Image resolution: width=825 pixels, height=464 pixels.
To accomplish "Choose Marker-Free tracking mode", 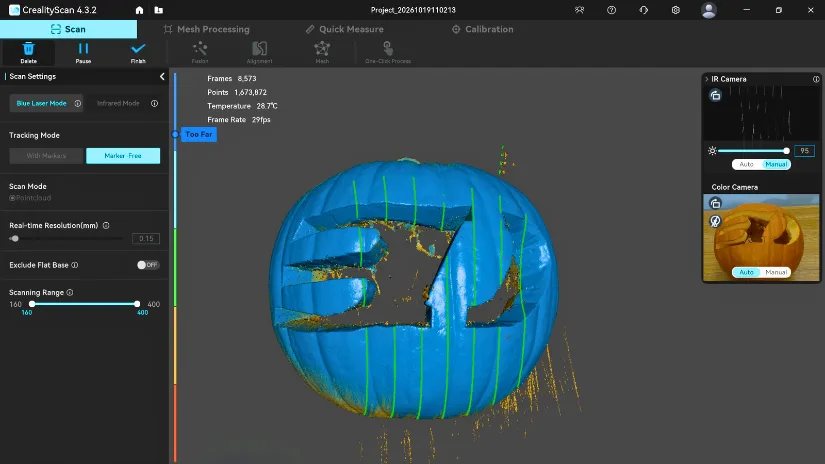I will coord(123,156).
